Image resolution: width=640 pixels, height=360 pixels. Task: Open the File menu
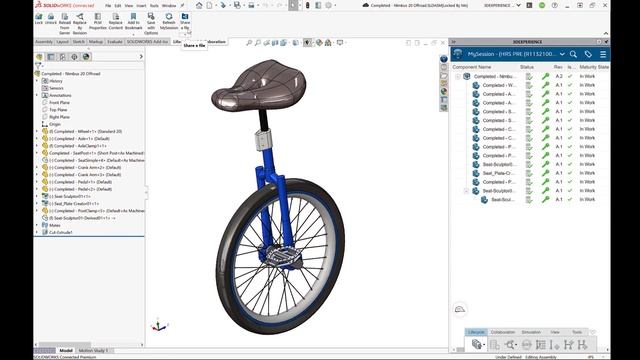point(108,6)
